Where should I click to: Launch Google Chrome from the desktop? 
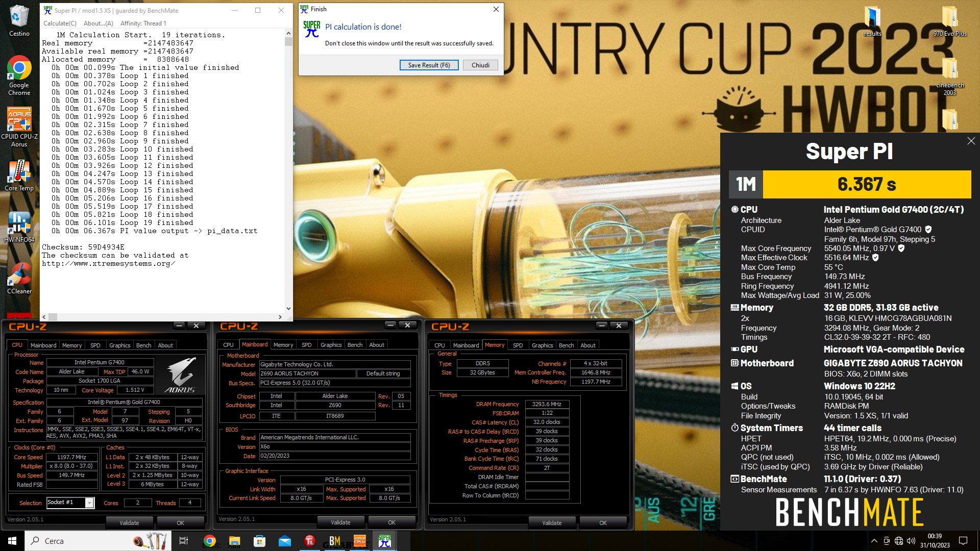coord(19,75)
